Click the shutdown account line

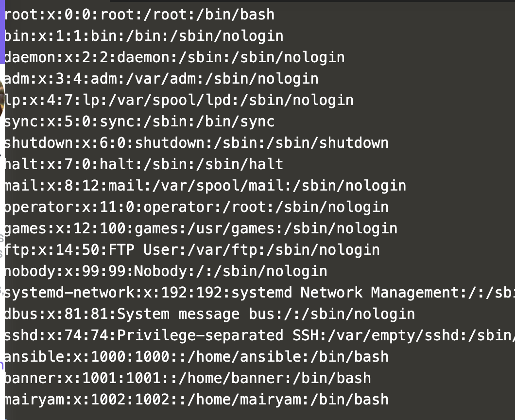(196, 143)
